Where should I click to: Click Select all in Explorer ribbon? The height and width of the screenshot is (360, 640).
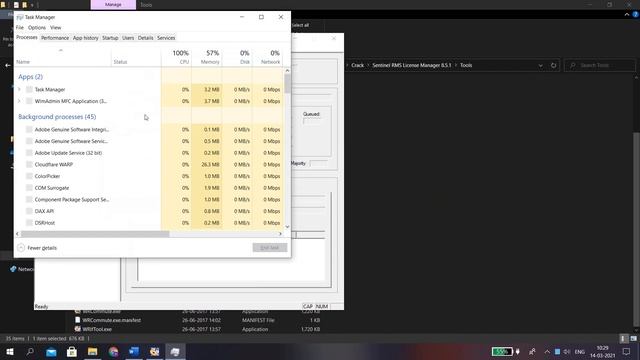tap(301, 25)
